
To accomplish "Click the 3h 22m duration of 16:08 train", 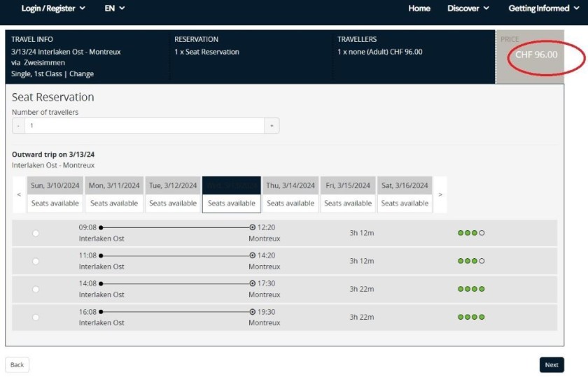I will tap(362, 317).
